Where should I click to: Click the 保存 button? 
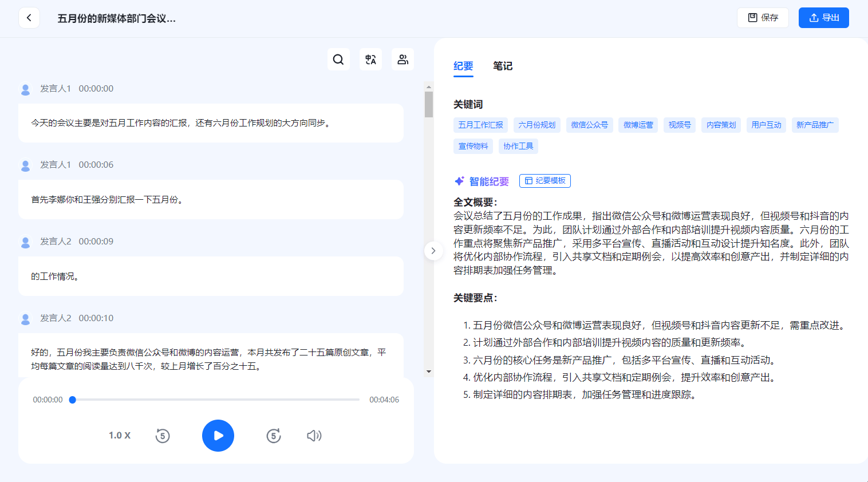point(763,18)
